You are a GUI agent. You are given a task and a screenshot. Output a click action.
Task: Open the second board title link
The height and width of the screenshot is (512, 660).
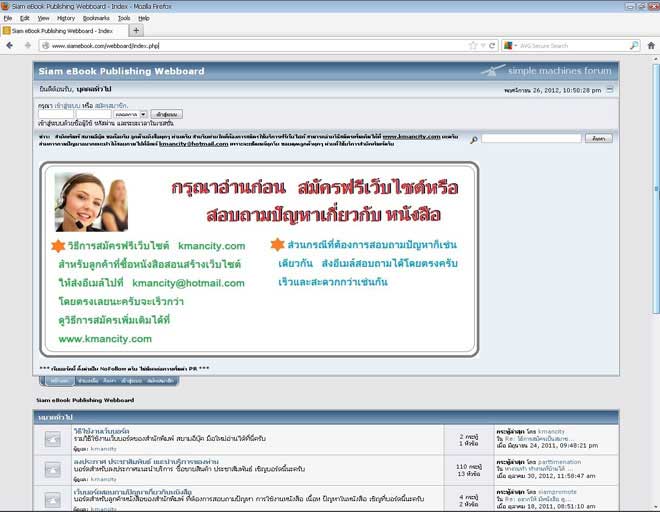click(146, 461)
